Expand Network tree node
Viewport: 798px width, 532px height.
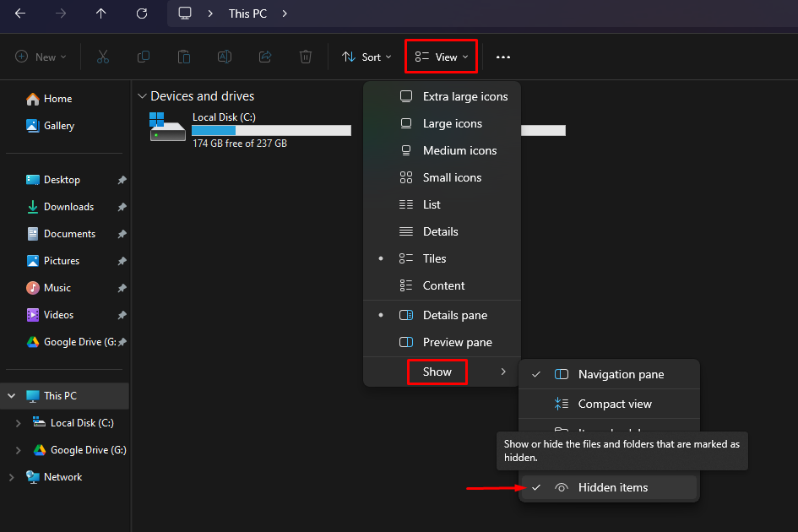[11, 477]
